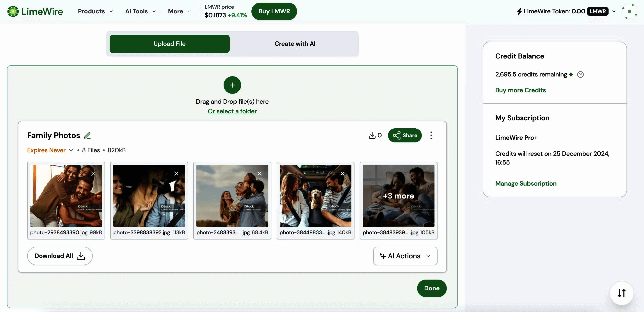Viewport: 644px width, 312px height.
Task: Remove photo-2938493390.jpg using its X icon
Action: click(93, 174)
